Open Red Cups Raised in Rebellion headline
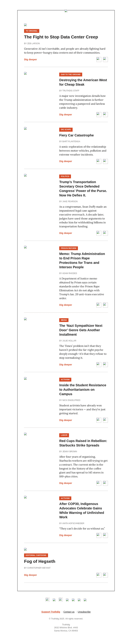The height and width of the screenshot is (644, 132). pos(83,443)
